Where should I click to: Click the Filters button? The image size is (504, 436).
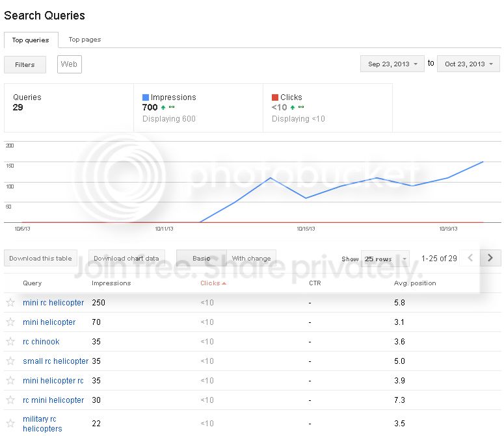pyautogui.click(x=25, y=64)
